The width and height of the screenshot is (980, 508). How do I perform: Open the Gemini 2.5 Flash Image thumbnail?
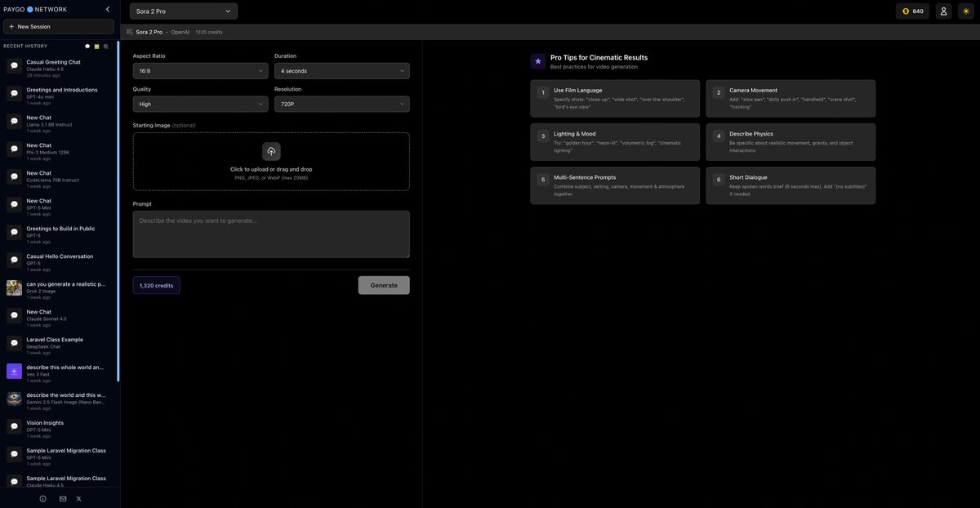coord(14,399)
